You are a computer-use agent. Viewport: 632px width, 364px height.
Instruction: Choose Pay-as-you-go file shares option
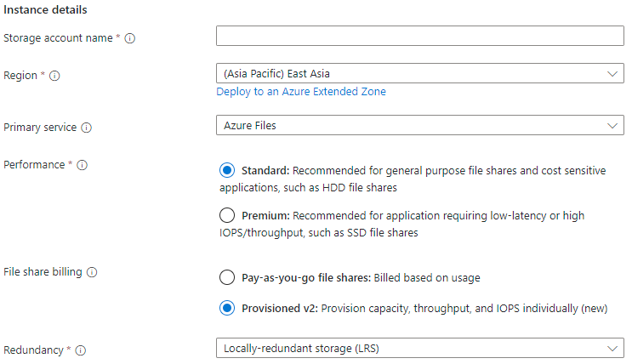[x=226, y=277]
